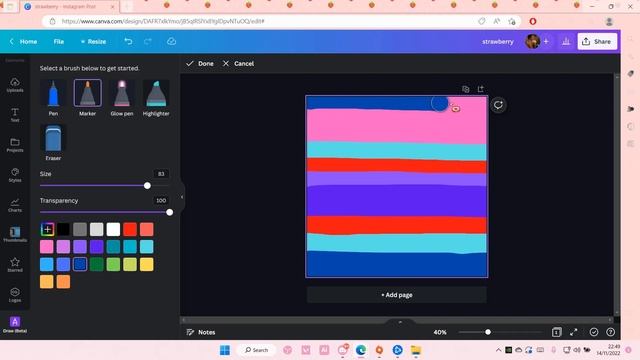Click the Transparency slider handle

(169, 212)
